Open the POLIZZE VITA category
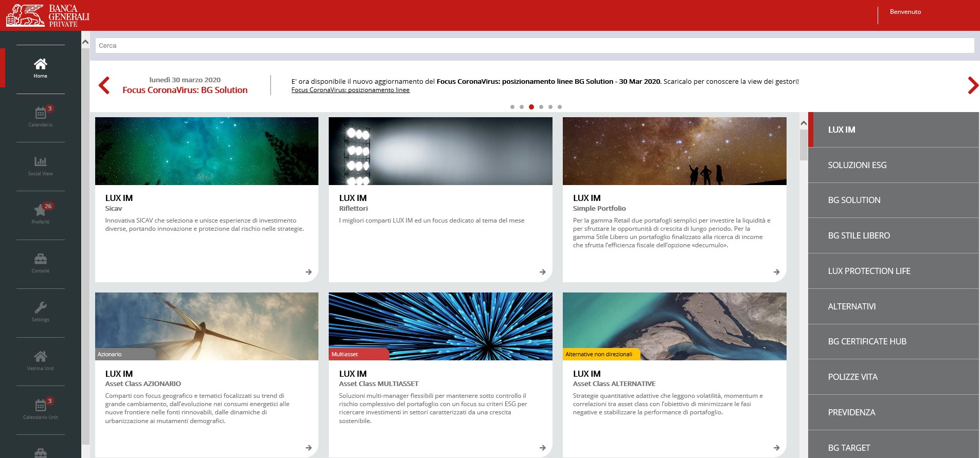The image size is (980, 458). (894, 377)
